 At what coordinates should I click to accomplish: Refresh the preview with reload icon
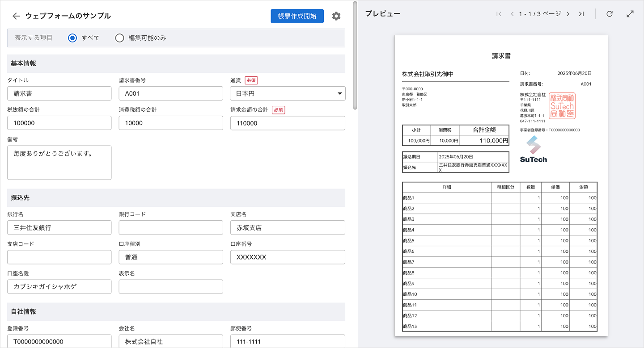609,14
